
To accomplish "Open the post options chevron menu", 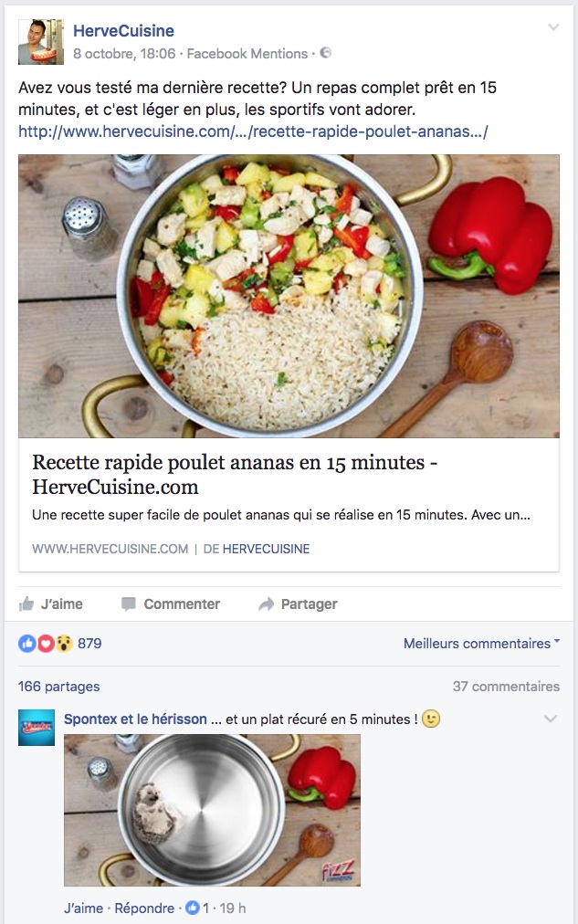I will pos(553,27).
